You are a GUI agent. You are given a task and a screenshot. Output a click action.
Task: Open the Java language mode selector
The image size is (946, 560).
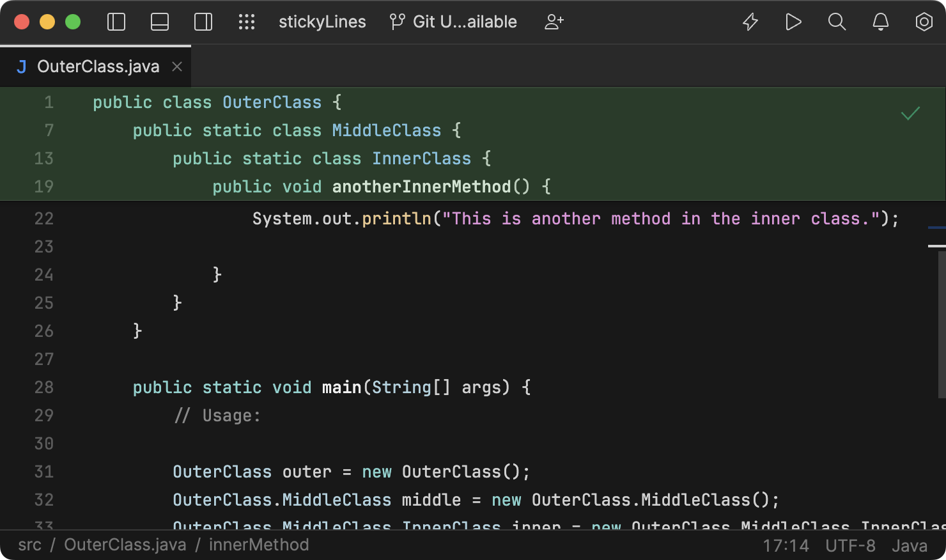tap(908, 545)
